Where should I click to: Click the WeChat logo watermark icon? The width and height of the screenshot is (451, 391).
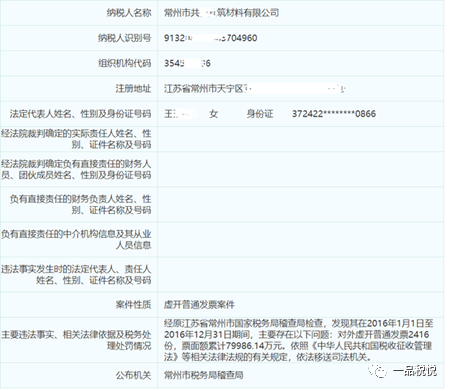point(378,370)
